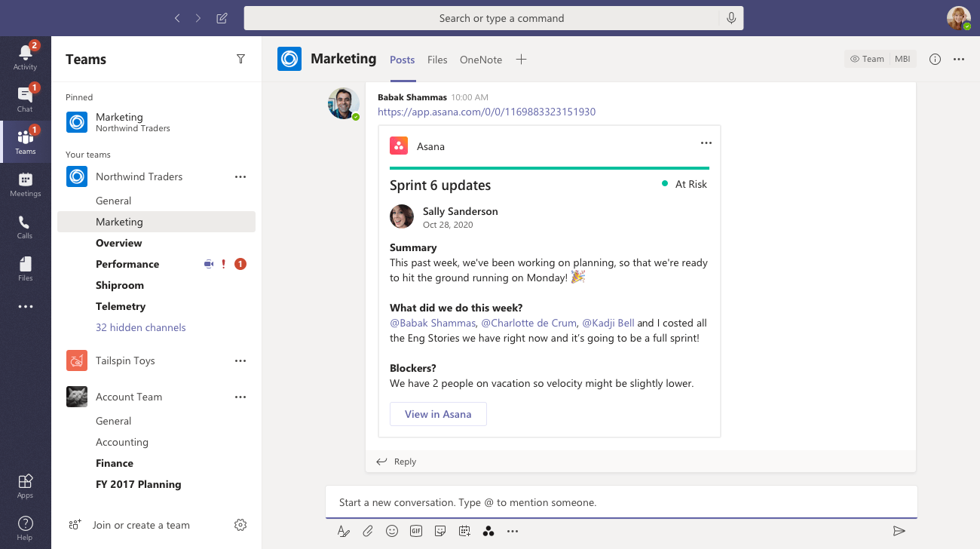Open the Accounting channel

(x=122, y=442)
